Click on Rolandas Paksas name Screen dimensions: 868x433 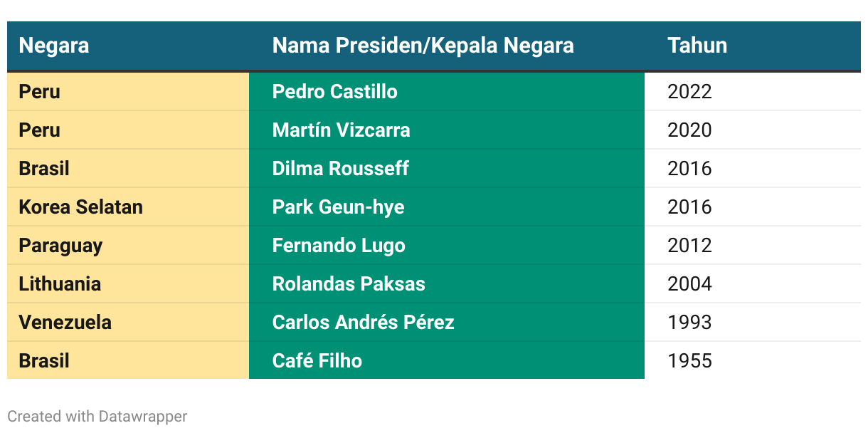coord(349,284)
